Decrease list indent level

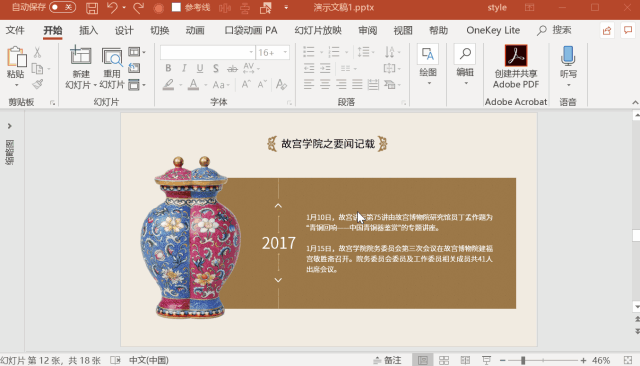pos(309,68)
